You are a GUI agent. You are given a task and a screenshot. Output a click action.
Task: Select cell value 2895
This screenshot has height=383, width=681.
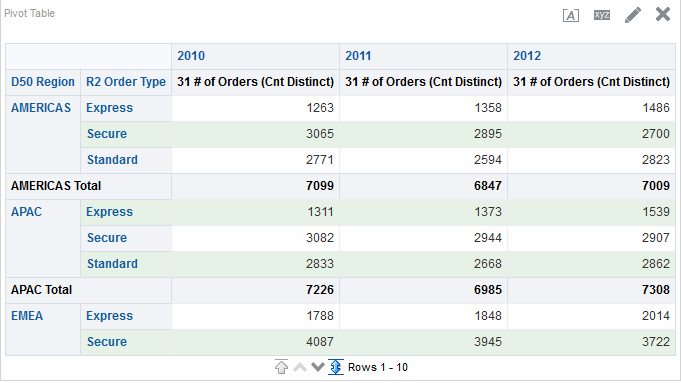(488, 134)
